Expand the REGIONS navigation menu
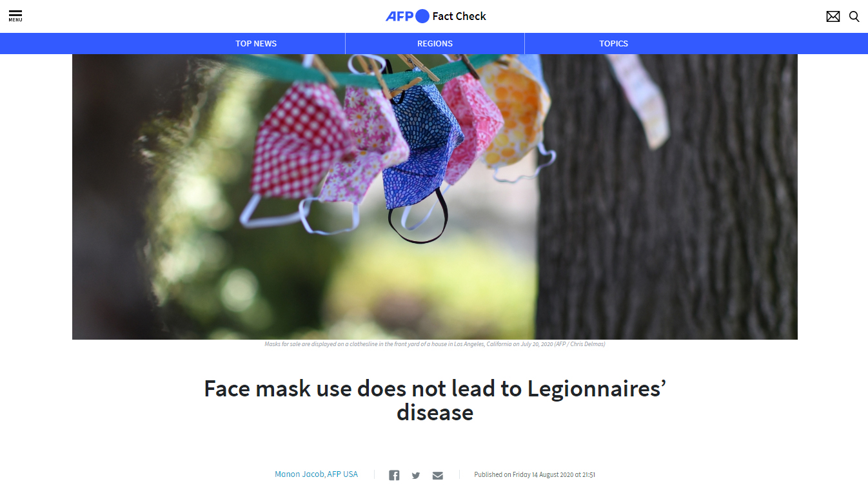The width and height of the screenshot is (868, 495). click(x=435, y=43)
